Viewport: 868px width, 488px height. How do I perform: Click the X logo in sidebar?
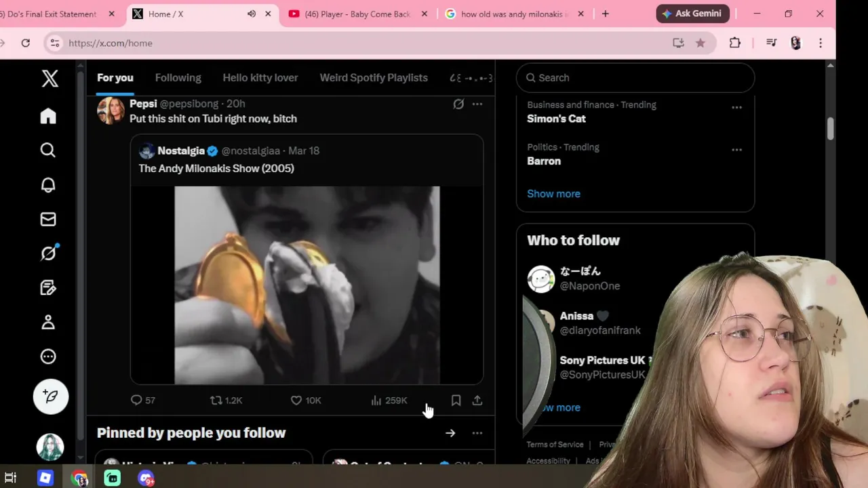point(50,79)
